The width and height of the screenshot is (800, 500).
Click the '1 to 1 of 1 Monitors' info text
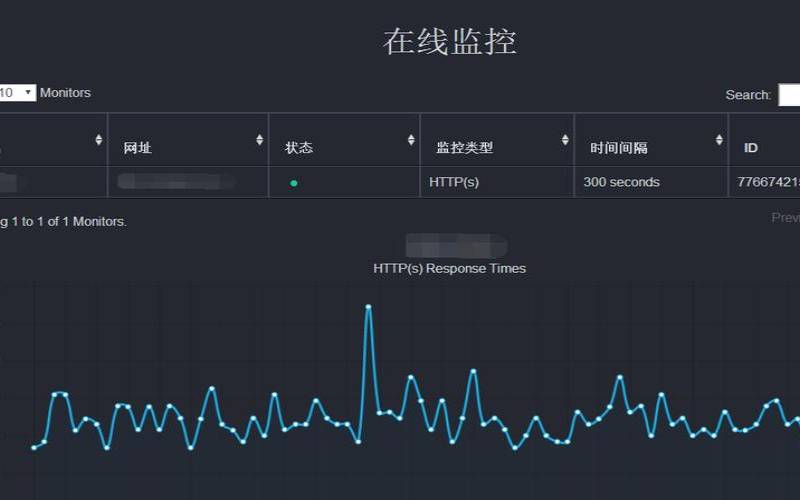[x=69, y=222]
